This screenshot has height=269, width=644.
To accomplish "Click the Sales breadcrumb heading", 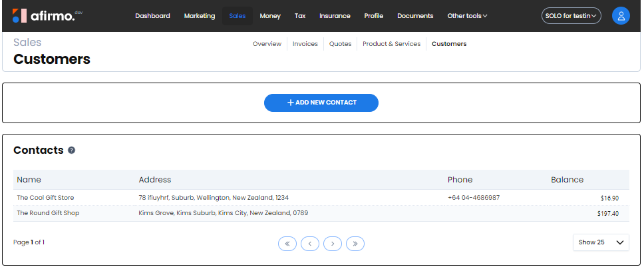I will 27,43.
